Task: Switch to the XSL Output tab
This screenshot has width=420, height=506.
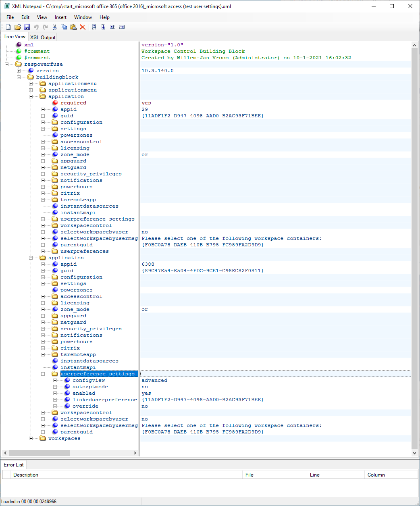Action: (43, 37)
